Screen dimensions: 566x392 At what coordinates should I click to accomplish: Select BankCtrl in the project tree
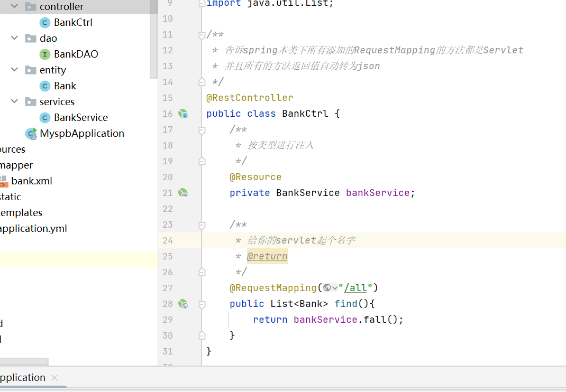(73, 22)
